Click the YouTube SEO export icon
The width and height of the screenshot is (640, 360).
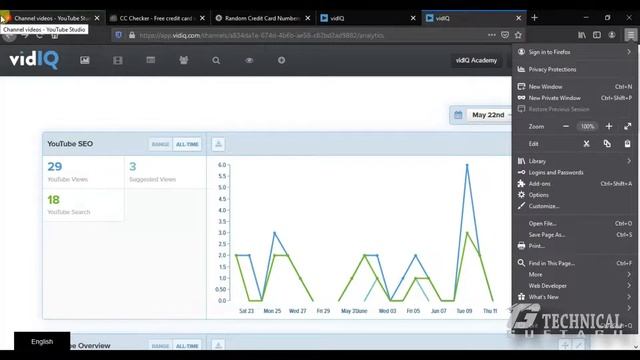tap(218, 144)
